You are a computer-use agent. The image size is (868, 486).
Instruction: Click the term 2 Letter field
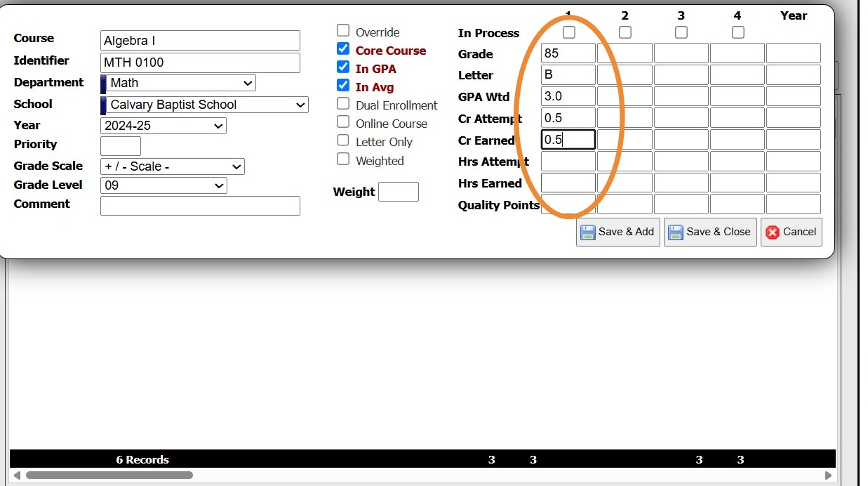coord(625,74)
